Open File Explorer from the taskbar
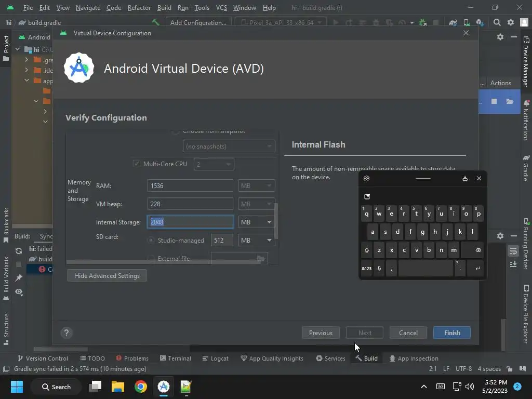The image size is (532, 399). click(118, 387)
